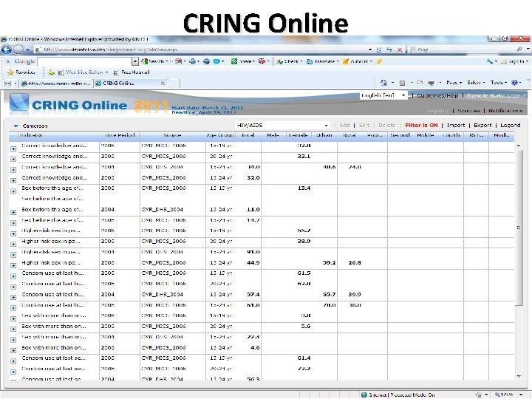Expand the Higher risk sex row with 38.9
This screenshot has height=399, width=532.
point(13,244)
